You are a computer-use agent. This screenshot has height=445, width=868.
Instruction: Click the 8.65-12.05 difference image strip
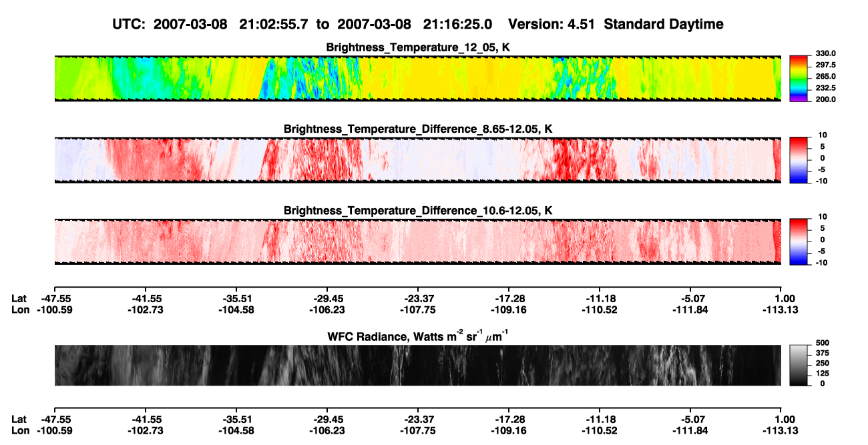[x=417, y=159]
